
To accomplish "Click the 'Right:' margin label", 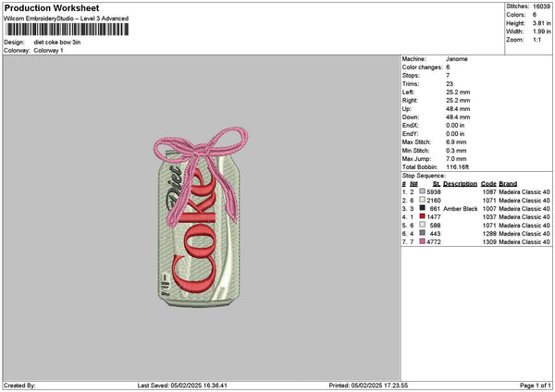I will click(410, 101).
